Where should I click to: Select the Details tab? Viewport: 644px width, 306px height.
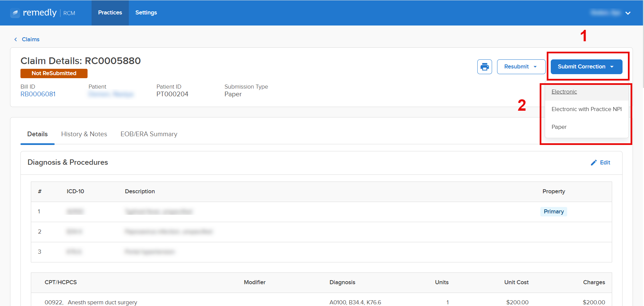point(37,134)
